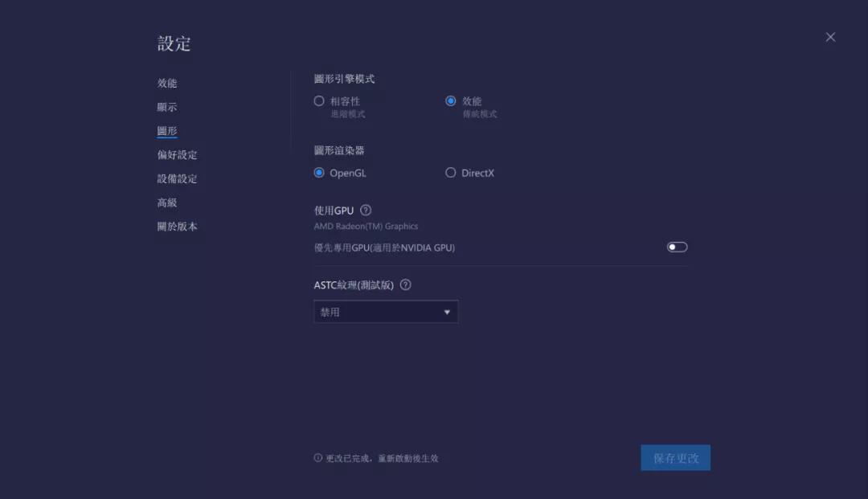The width and height of the screenshot is (868, 499).
Task: Go to 偏好設定 preferences section
Action: [x=176, y=155]
